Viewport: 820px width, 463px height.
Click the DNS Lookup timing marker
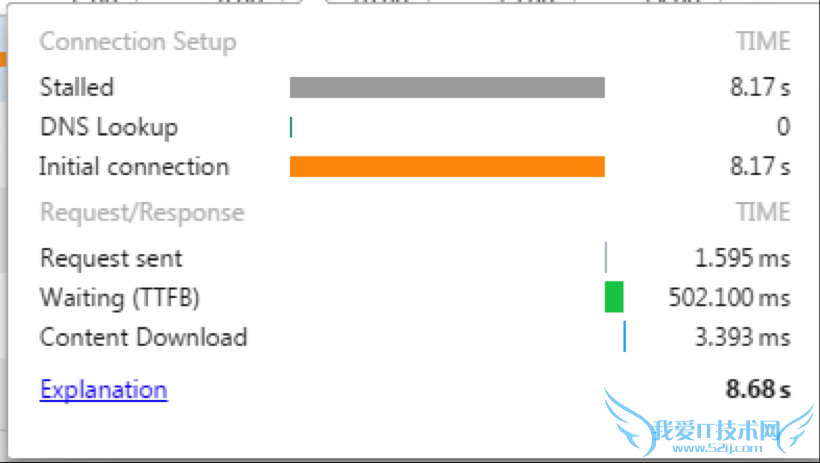pyautogui.click(x=291, y=127)
